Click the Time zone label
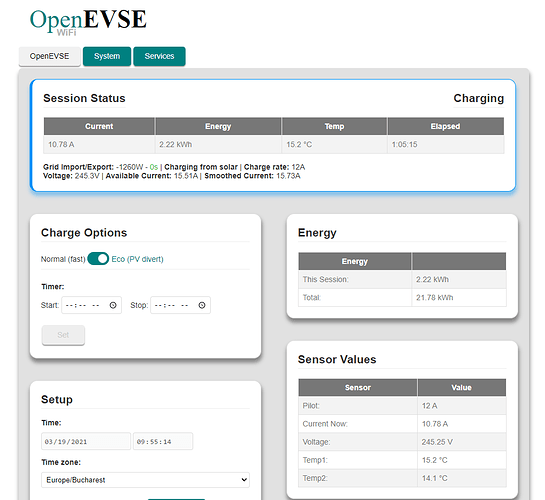 click(61, 462)
